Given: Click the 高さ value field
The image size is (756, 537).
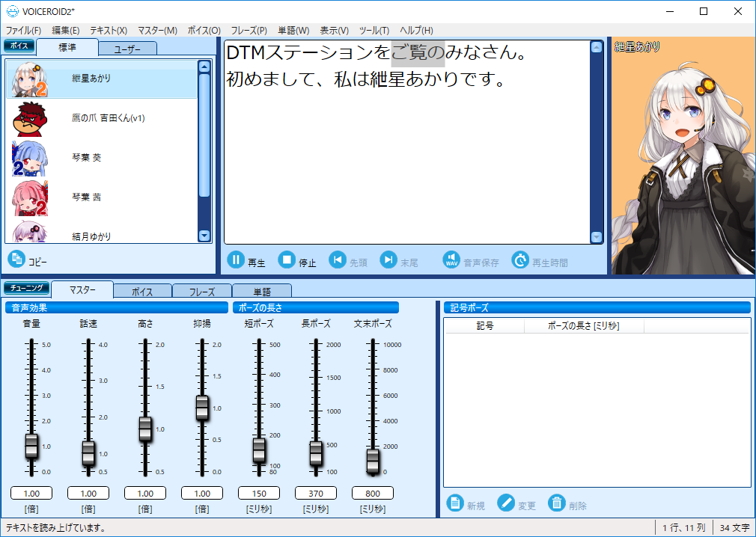Looking at the screenshot, I should (x=145, y=493).
